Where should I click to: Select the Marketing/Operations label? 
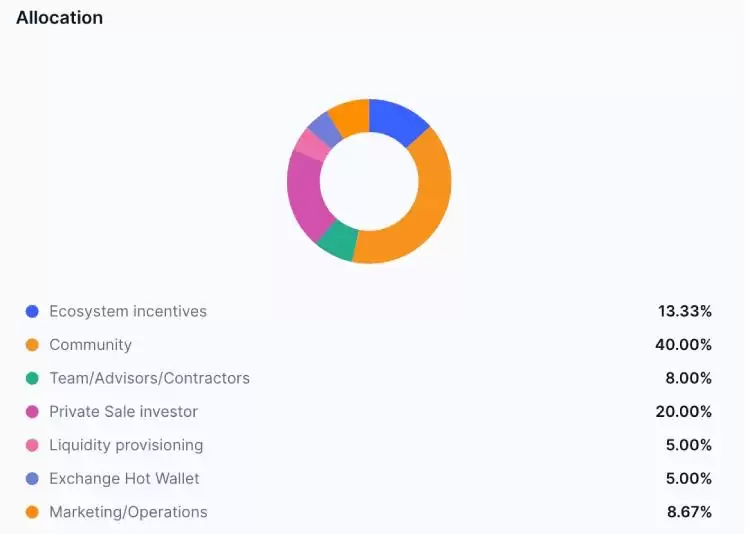pyautogui.click(x=128, y=512)
